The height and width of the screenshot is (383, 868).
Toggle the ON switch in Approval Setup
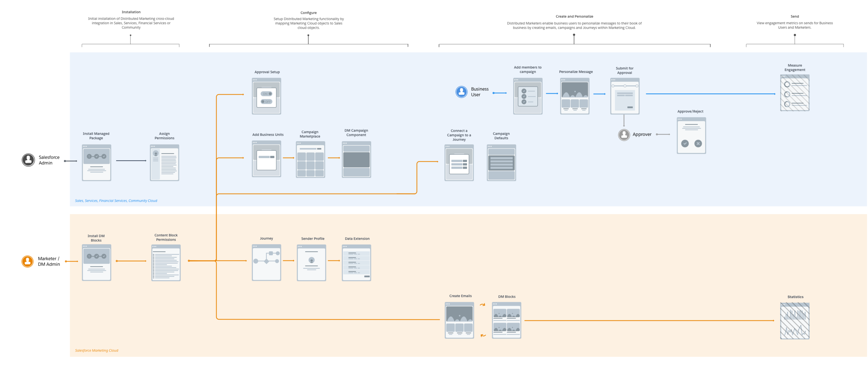tap(267, 94)
